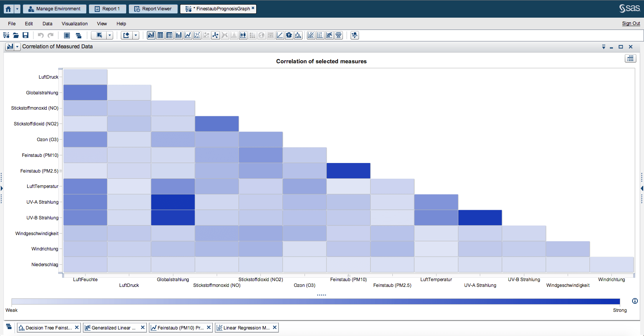Click the dark UV-A Strahlung vs Globalstrahlung cell
This screenshot has width=644, height=336.
[173, 202]
